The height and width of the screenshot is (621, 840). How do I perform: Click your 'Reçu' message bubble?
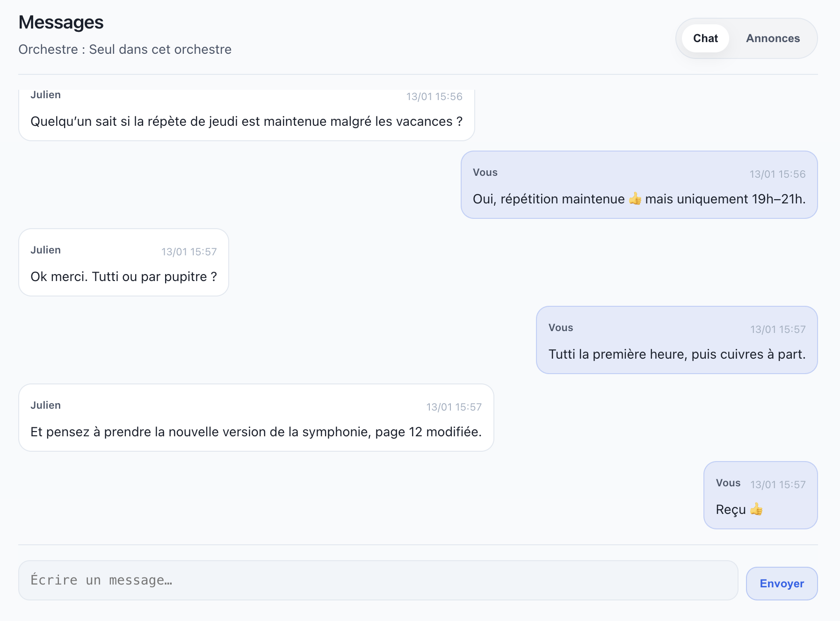(760, 495)
